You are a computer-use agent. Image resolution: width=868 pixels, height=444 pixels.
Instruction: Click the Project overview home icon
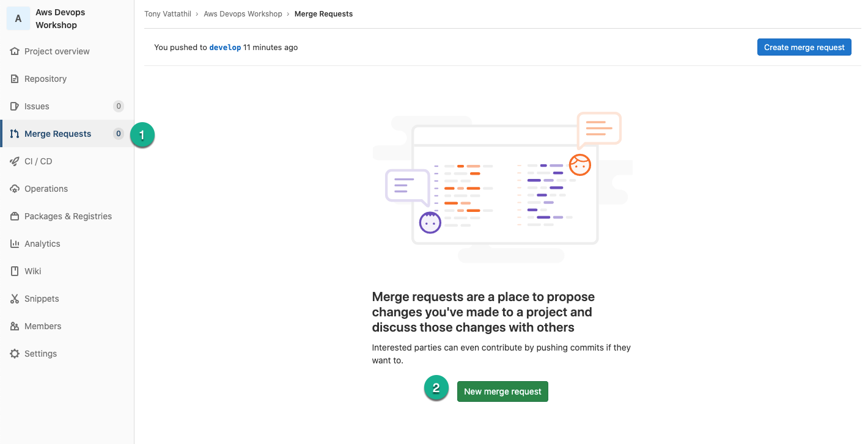pos(15,51)
